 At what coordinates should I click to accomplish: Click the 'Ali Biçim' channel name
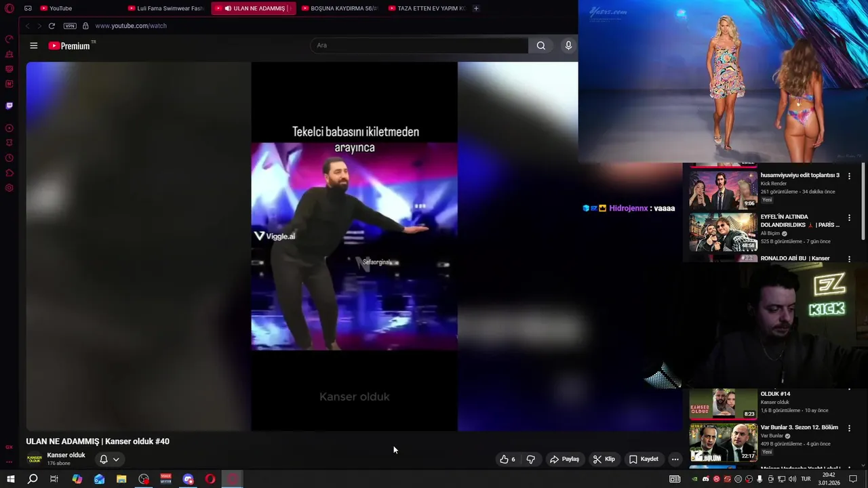tap(770, 233)
